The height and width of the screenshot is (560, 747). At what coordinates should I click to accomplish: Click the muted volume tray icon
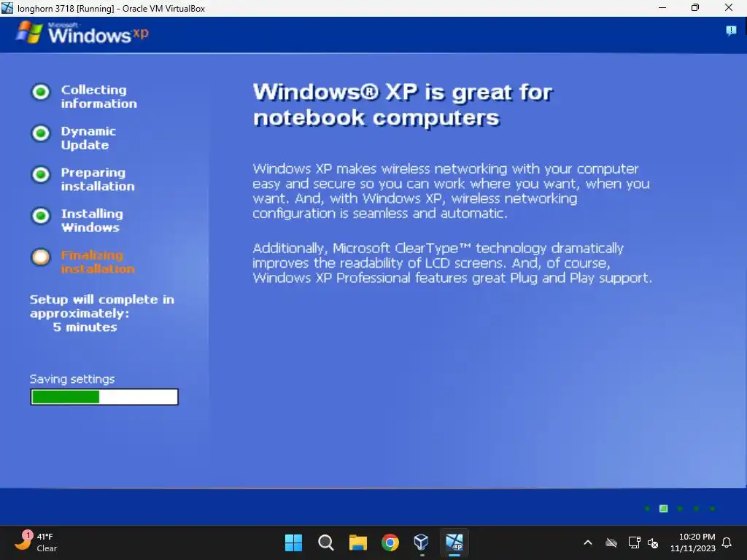653,542
